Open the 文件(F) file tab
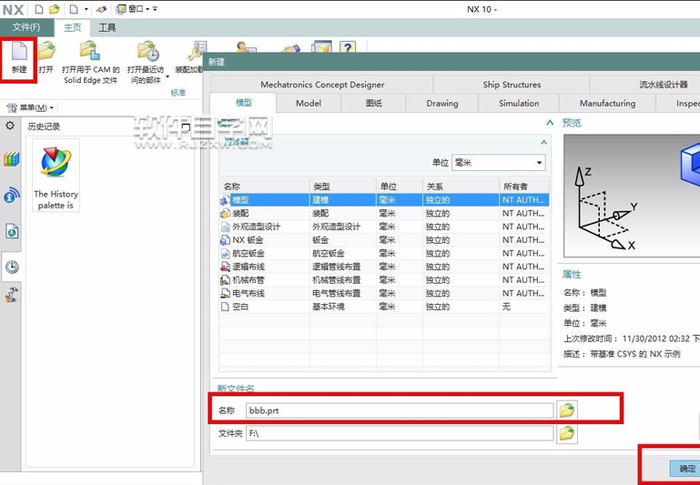 point(26,28)
